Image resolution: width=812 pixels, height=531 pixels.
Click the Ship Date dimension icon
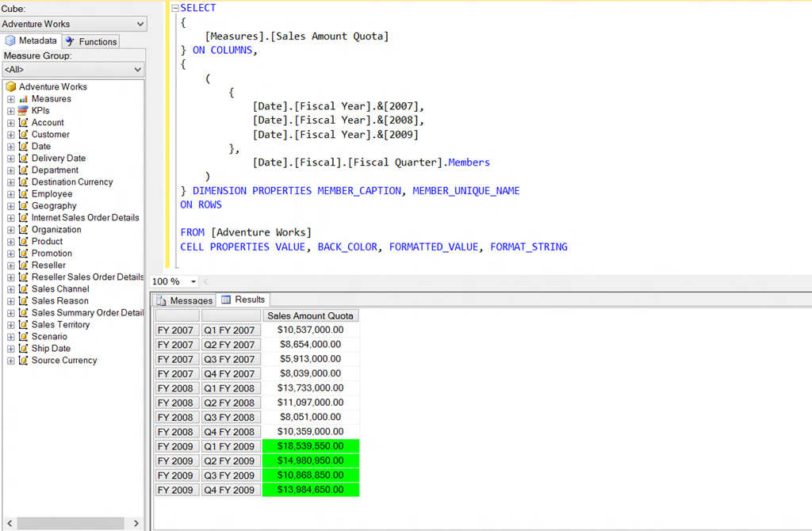point(23,349)
